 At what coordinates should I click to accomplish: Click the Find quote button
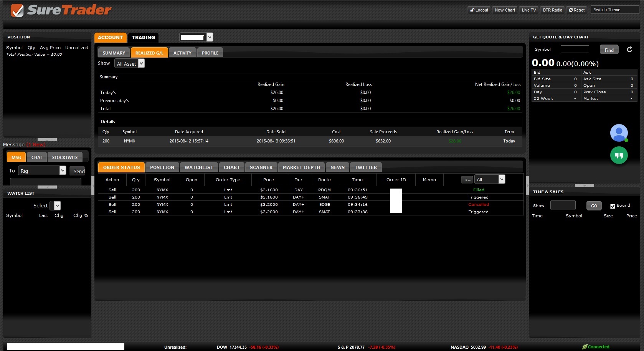coord(609,50)
